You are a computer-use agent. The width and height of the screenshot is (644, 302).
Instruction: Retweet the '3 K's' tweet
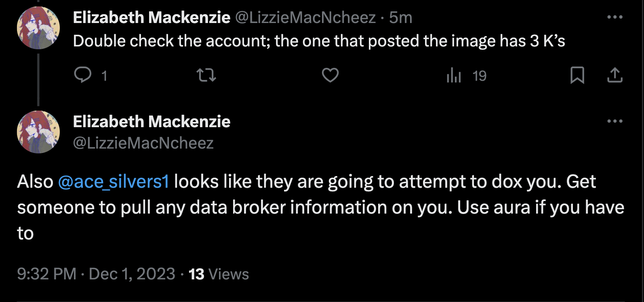(x=206, y=75)
